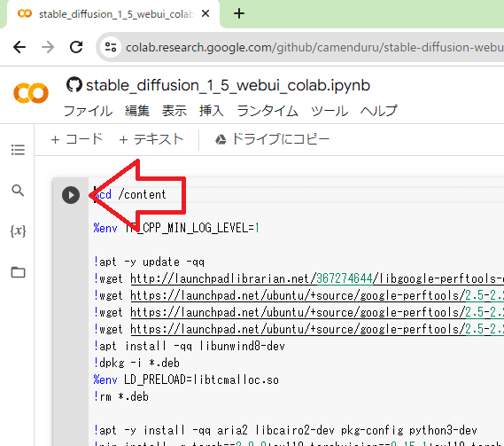Image resolution: width=504 pixels, height=446 pixels.
Task: Click the line '!dpkg -i *.deb'
Action: pyautogui.click(x=136, y=363)
